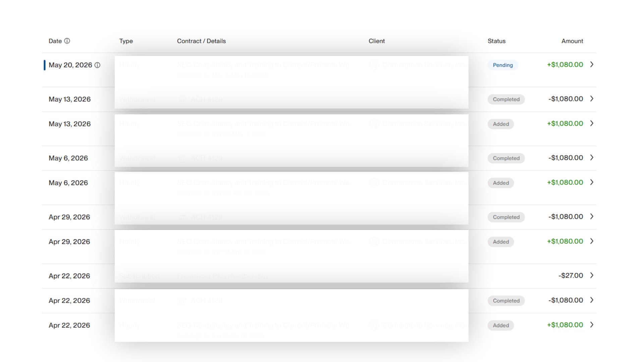
Task: Select the Contract / Details column header
Action: [x=201, y=41]
